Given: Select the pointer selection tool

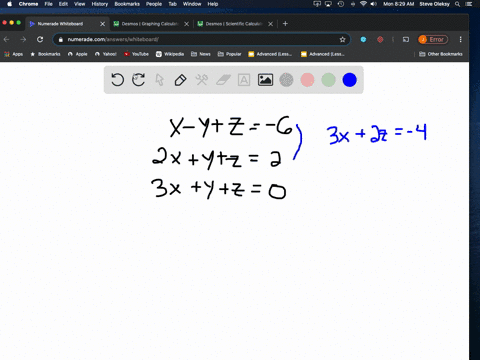Looking at the screenshot, I should pyautogui.click(x=160, y=80).
